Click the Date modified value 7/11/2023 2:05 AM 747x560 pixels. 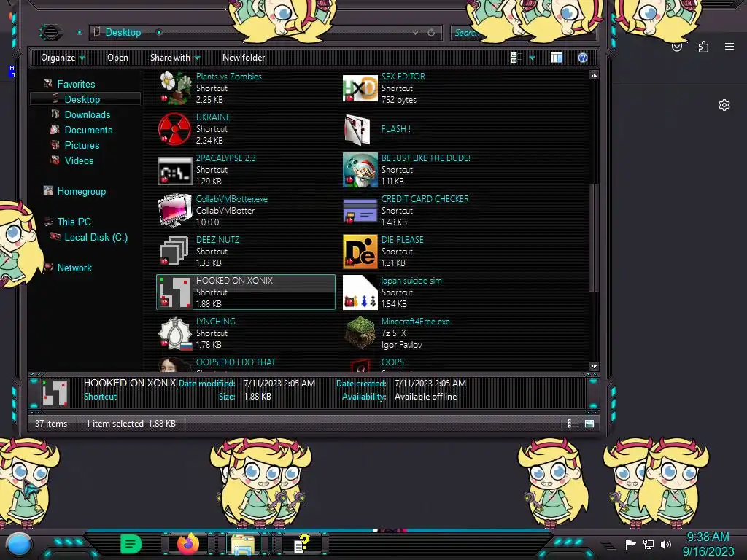279,384
